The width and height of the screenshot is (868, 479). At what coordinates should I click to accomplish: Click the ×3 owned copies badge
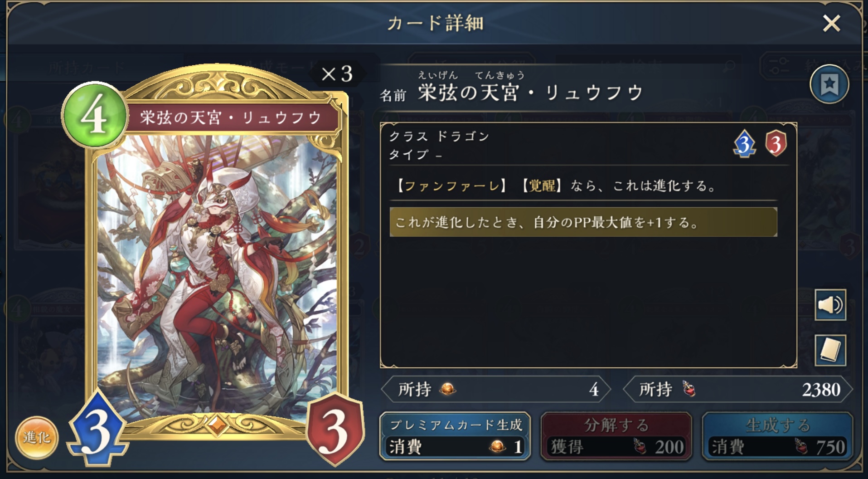click(337, 73)
